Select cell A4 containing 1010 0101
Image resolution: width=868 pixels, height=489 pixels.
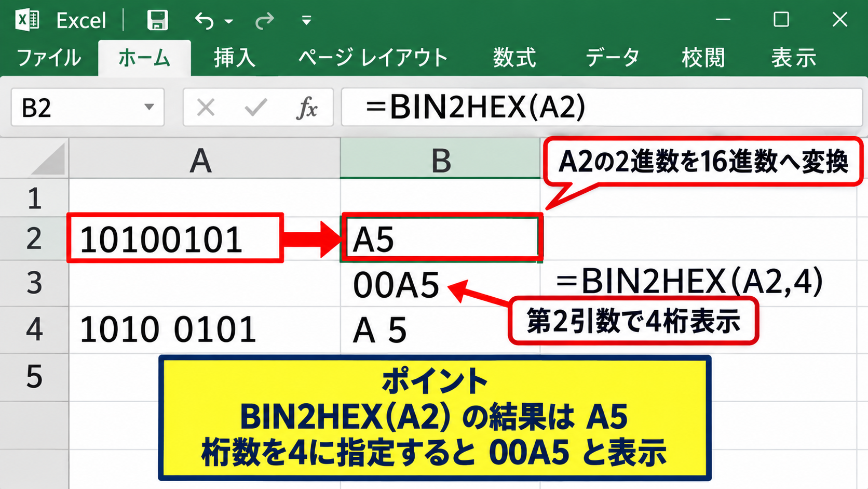point(205,330)
